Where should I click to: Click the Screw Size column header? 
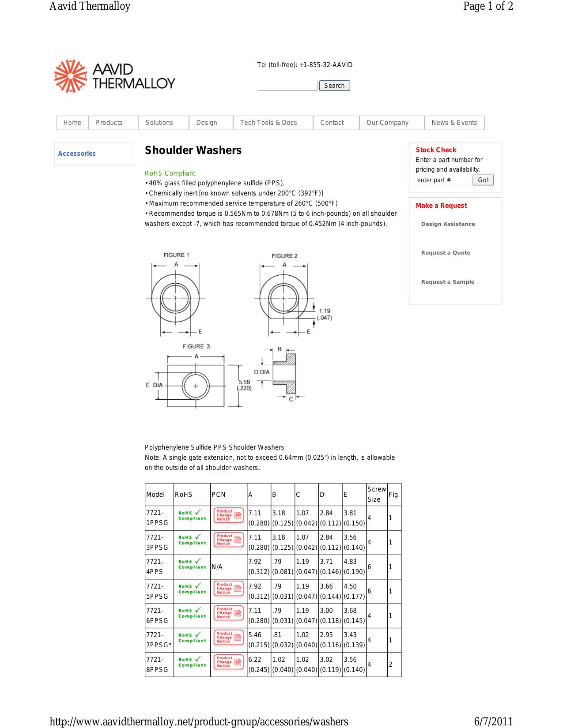tap(377, 494)
